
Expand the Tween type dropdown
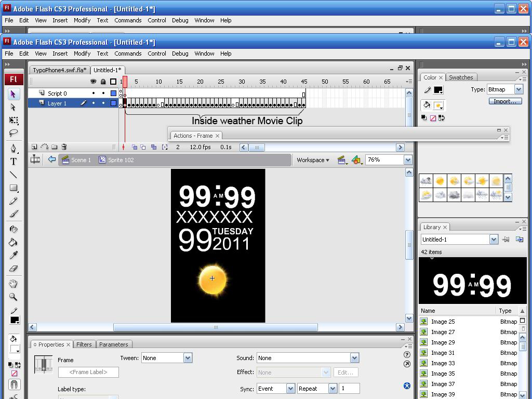[x=188, y=358]
